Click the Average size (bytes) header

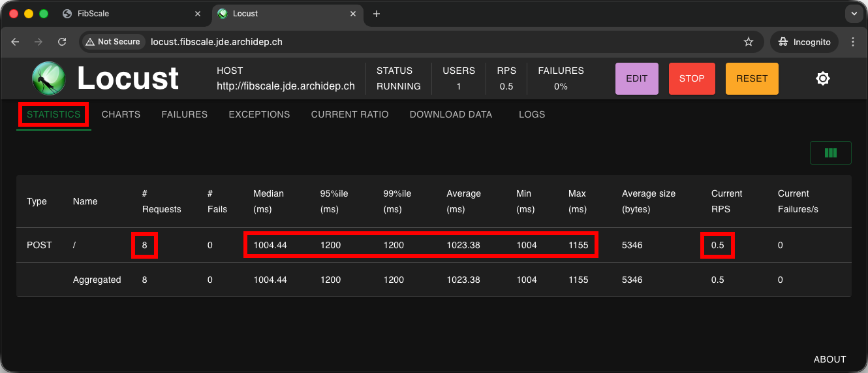click(649, 201)
